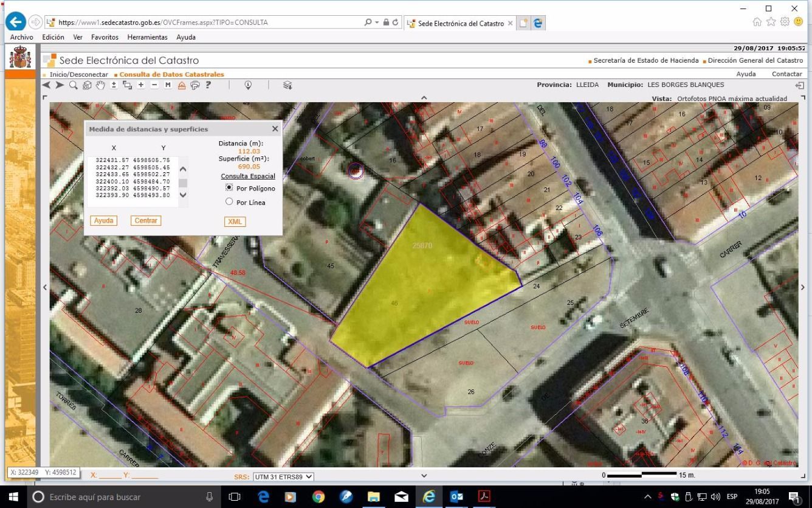Screen dimensions: 812x508
Task: Open the map layers icon
Action: coord(287,85)
